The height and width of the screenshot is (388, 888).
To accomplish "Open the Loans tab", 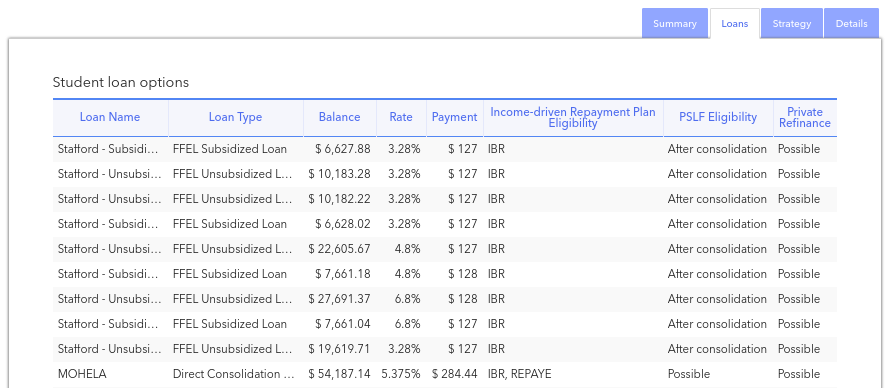I will coord(735,24).
